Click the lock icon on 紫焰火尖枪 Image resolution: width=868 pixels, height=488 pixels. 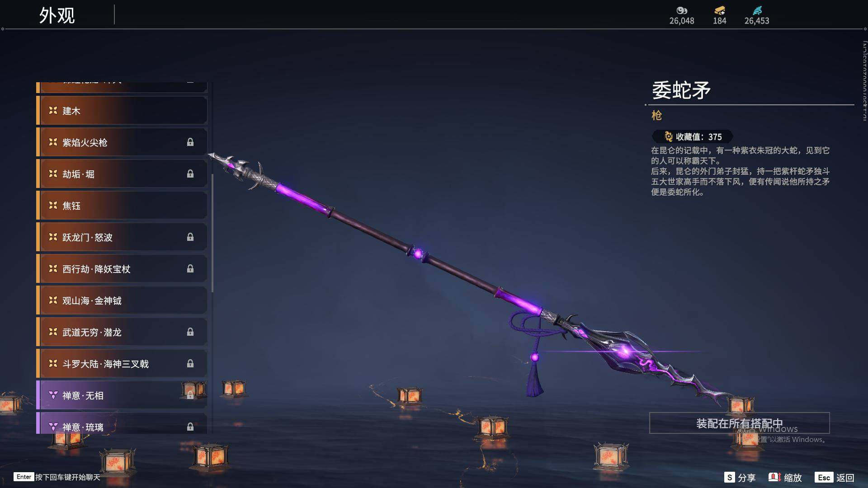point(190,142)
